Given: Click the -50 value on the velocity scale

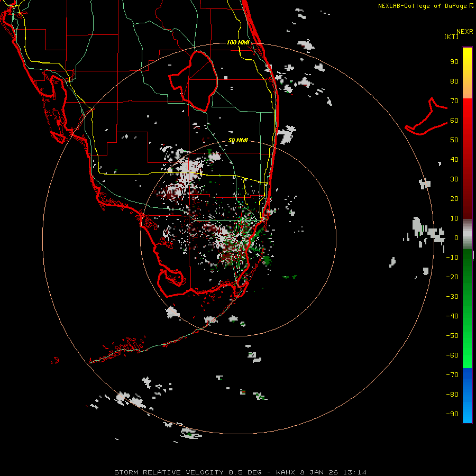Looking at the screenshot, I should click(452, 336).
